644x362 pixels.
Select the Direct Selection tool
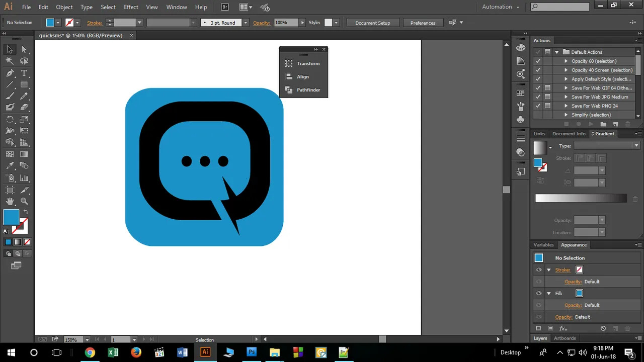point(24,49)
